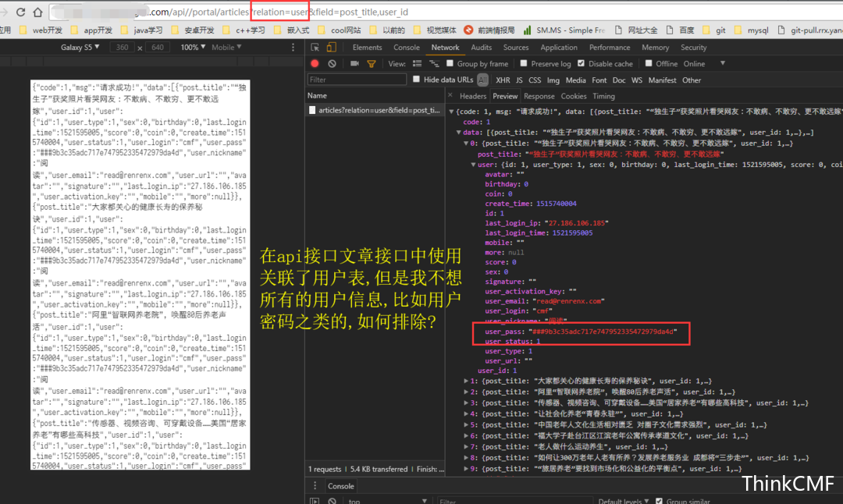Open the 100% zoom dropdown
Image resolution: width=843 pixels, height=504 pixels.
point(193,48)
